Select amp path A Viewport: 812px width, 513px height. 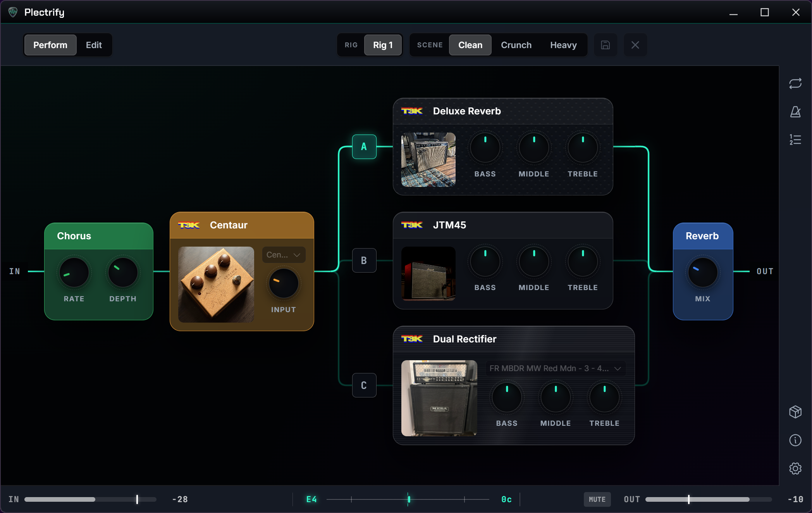(x=364, y=147)
